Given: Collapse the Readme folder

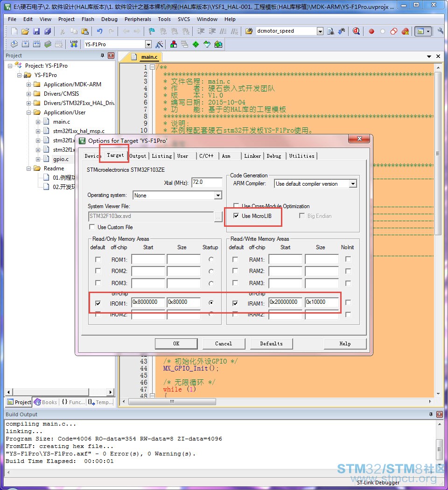Looking at the screenshot, I should (29, 168).
